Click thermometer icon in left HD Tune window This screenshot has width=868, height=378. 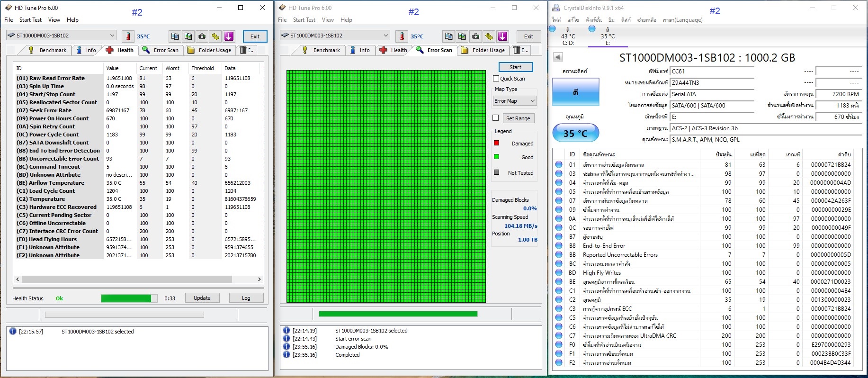click(x=128, y=36)
